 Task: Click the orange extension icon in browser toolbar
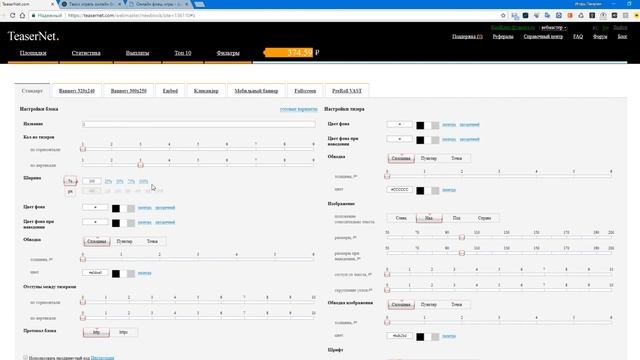click(x=570, y=16)
